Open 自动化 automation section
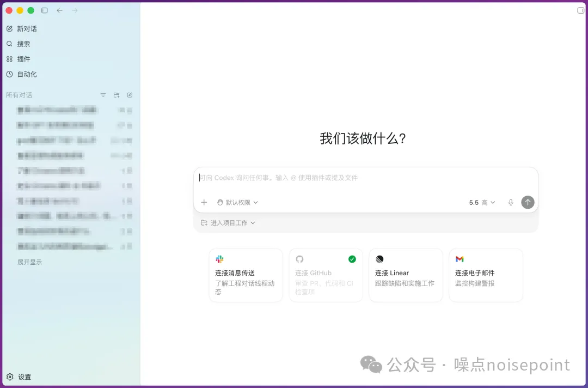This screenshot has width=588, height=388. [22, 74]
